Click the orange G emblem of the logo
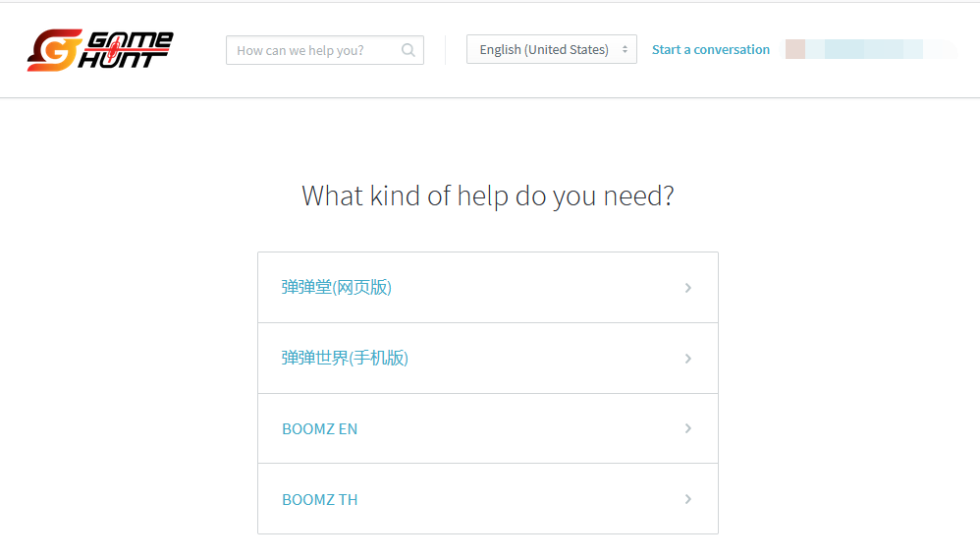 click(55, 50)
